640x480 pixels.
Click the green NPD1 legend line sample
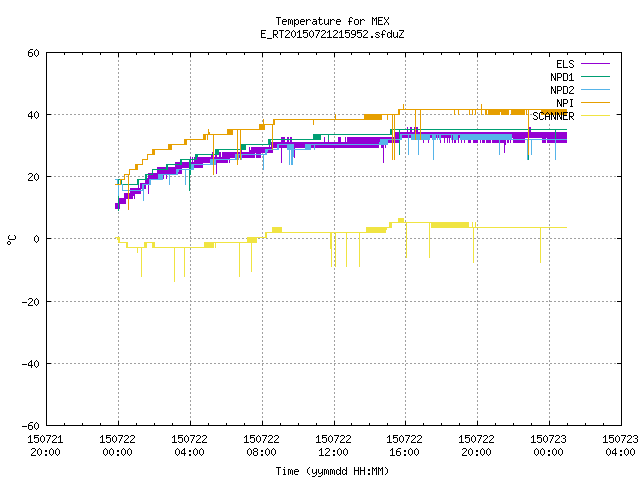click(x=595, y=76)
